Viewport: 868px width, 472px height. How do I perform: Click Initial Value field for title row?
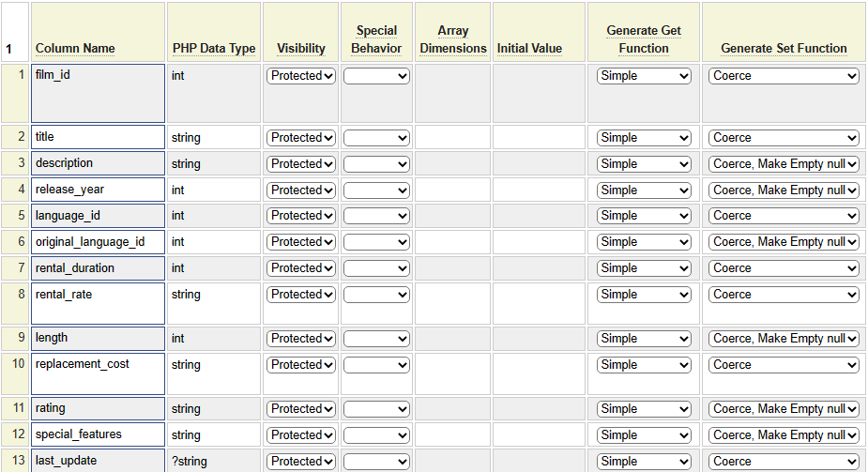[539, 138]
